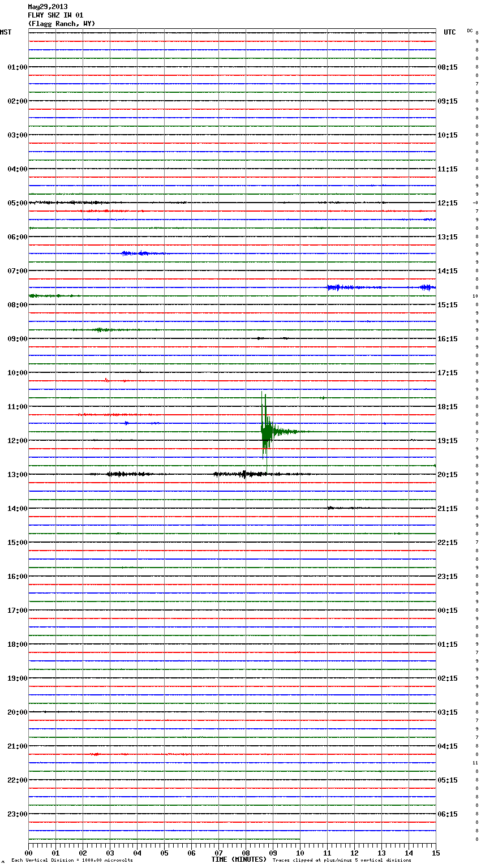This screenshot has width=481, height=868.
Task: Click the UTC time label "17:15"
Action: tap(448, 373)
